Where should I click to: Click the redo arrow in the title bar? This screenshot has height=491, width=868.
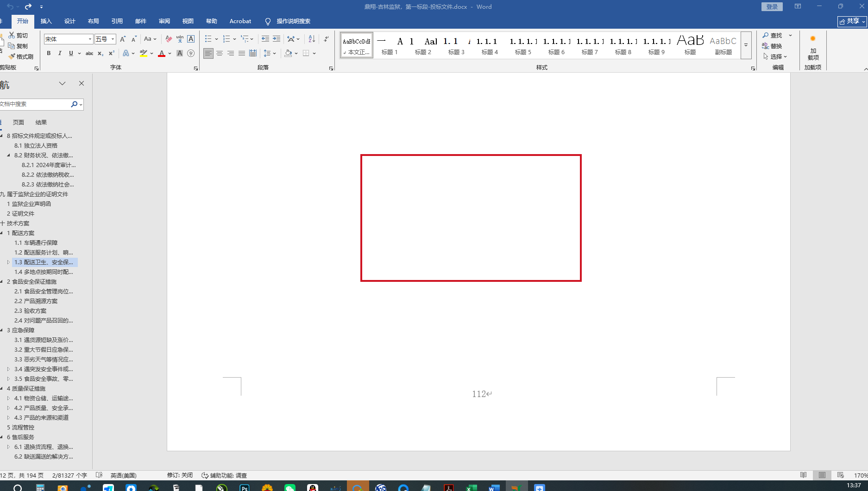[x=28, y=6]
